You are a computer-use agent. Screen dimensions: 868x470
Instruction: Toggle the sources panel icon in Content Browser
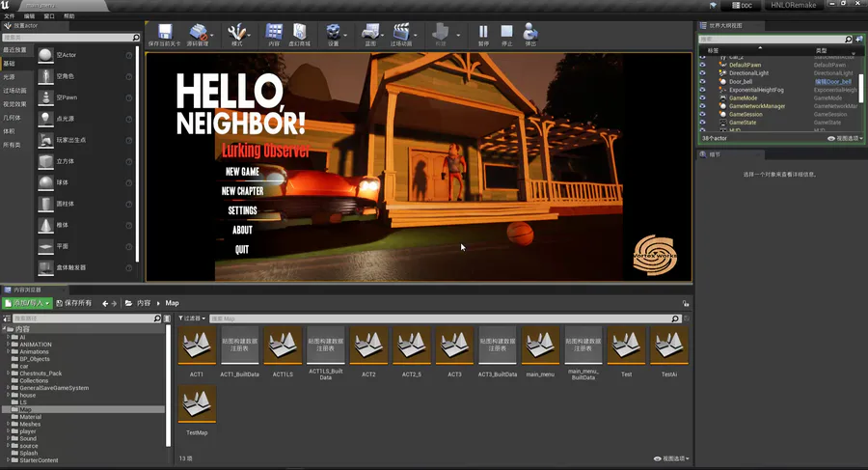point(7,318)
